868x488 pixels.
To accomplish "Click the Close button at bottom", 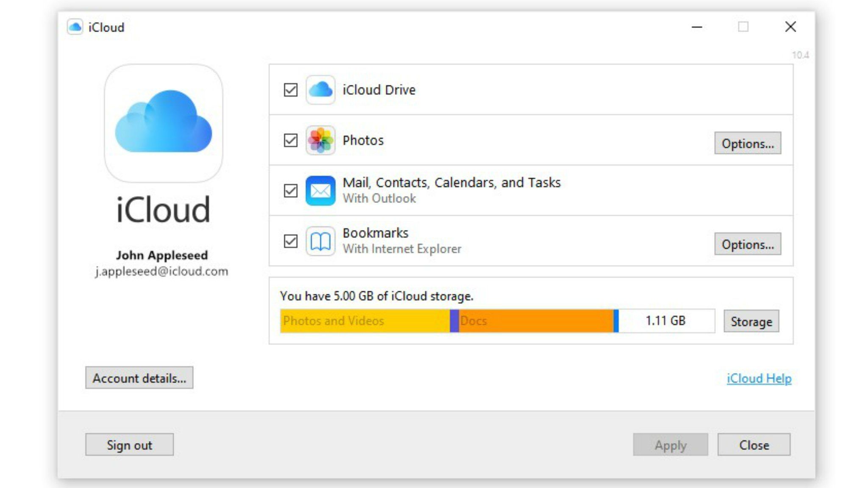I will (x=754, y=445).
